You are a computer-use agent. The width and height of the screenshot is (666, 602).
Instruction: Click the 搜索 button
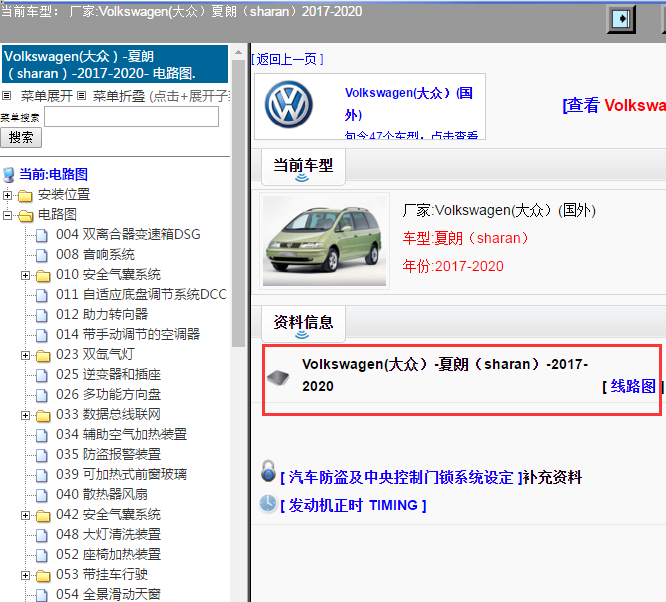[x=21, y=138]
